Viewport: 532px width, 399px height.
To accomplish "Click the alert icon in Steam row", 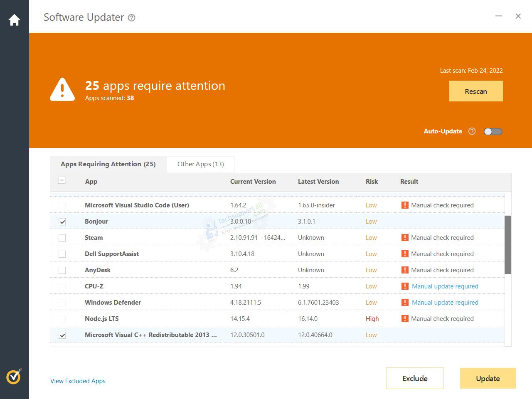I will (405, 238).
